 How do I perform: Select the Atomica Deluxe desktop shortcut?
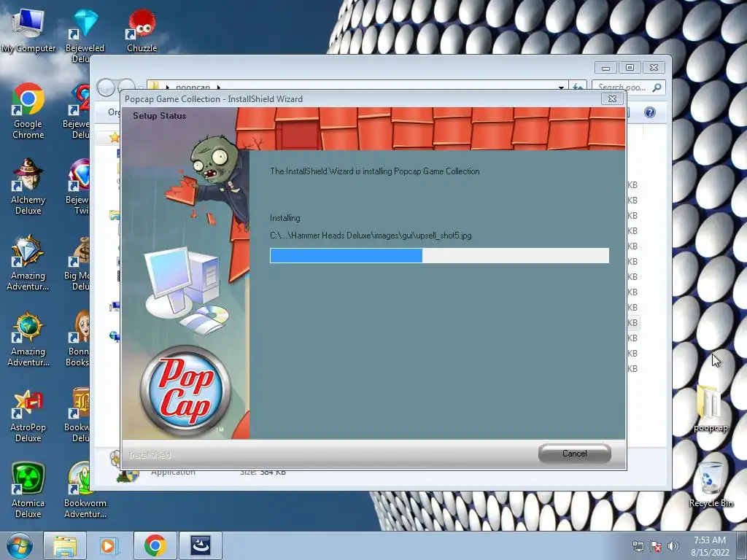(28, 490)
